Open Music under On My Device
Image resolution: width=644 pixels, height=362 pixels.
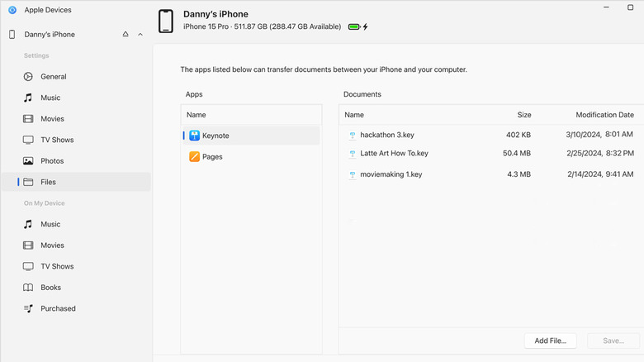click(x=50, y=224)
